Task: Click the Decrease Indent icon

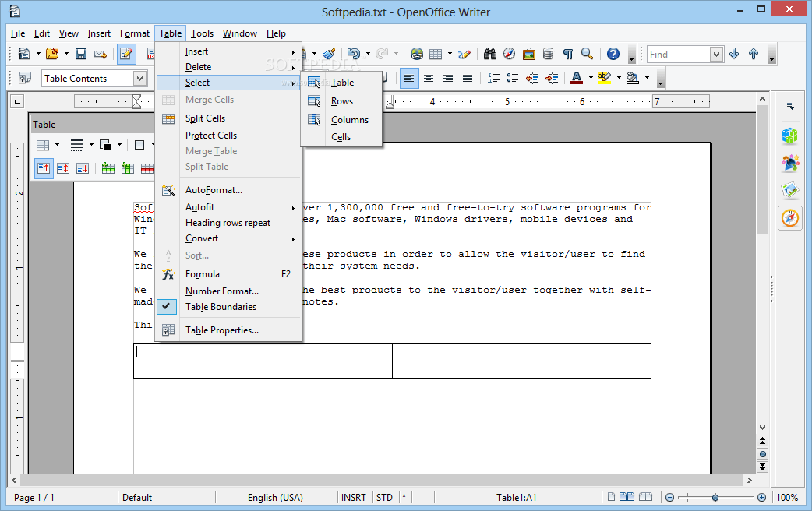Action: [531, 78]
